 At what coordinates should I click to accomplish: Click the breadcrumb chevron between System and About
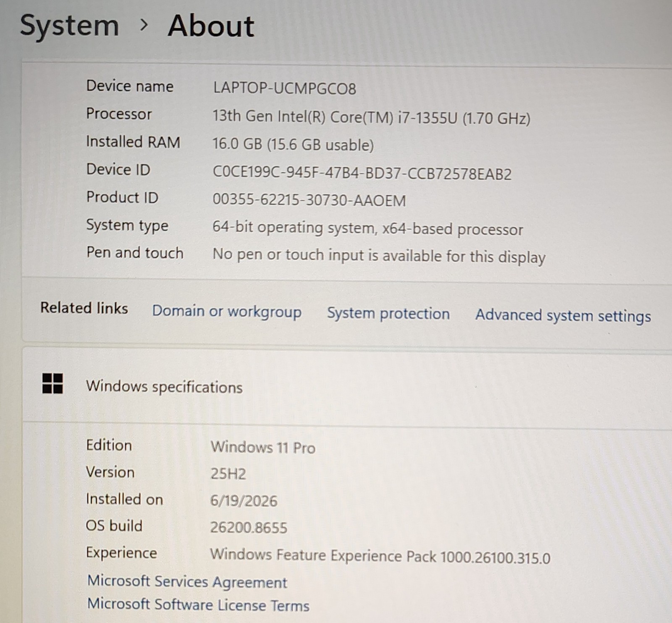click(x=144, y=26)
